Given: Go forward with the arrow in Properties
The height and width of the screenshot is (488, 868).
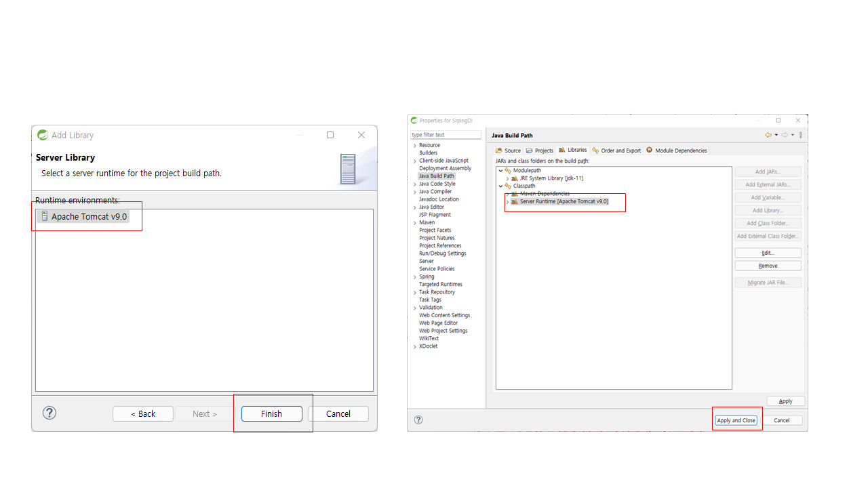Looking at the screenshot, I should [785, 135].
